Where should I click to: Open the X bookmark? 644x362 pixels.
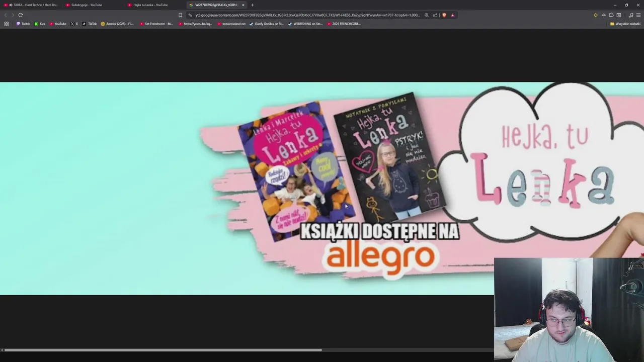(x=74, y=24)
